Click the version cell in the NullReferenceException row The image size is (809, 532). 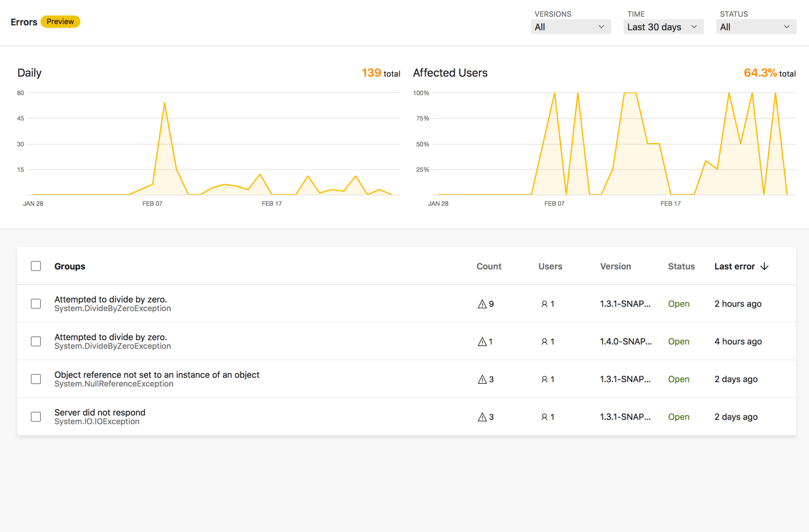625,379
